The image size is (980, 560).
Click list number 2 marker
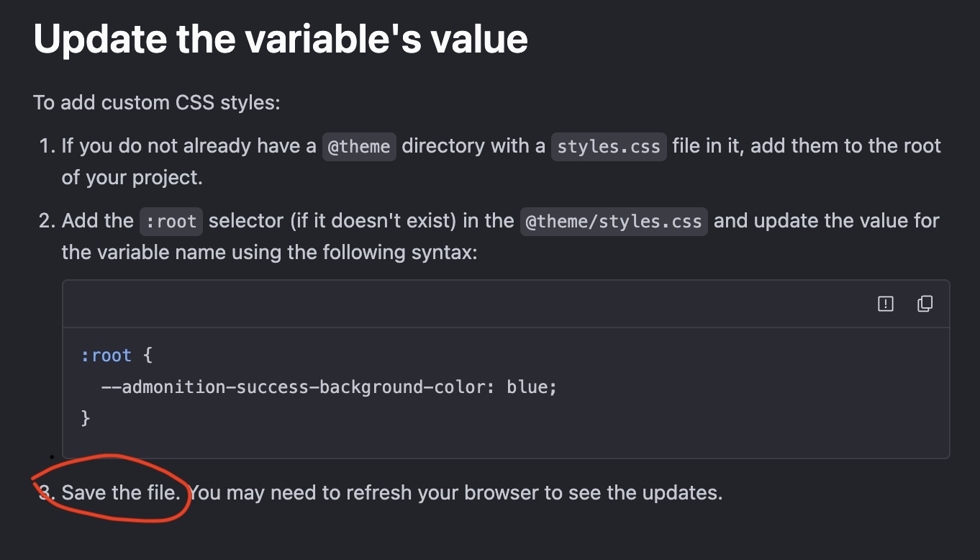pos(47,220)
